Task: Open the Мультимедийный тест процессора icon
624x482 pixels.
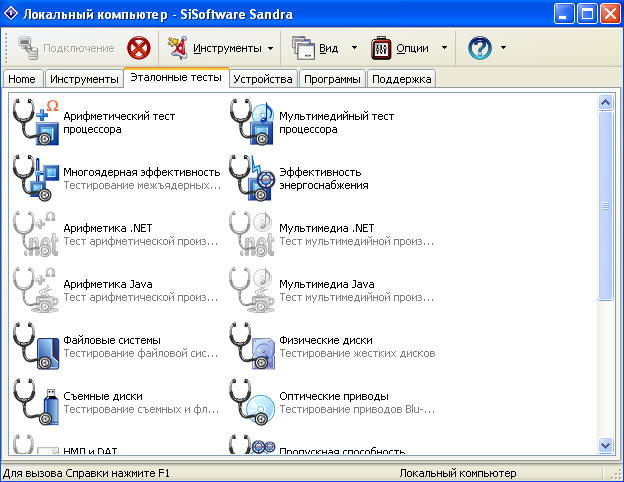Action: 252,122
